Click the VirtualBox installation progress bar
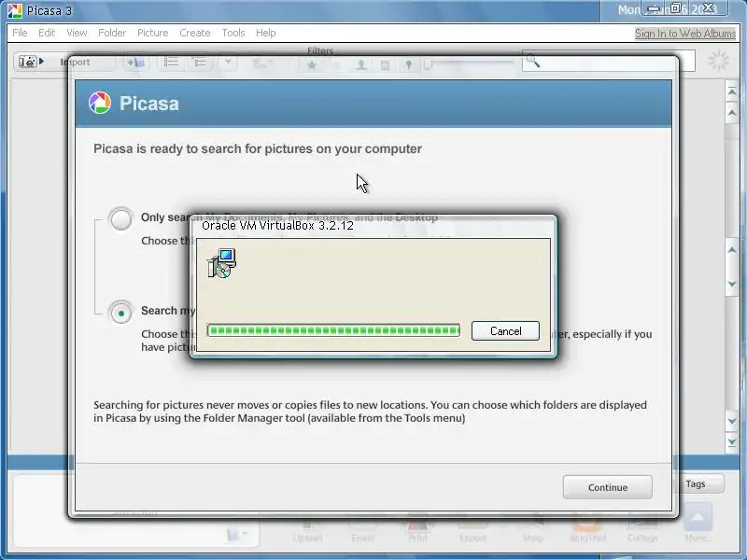The width and height of the screenshot is (747, 560). coord(333,330)
